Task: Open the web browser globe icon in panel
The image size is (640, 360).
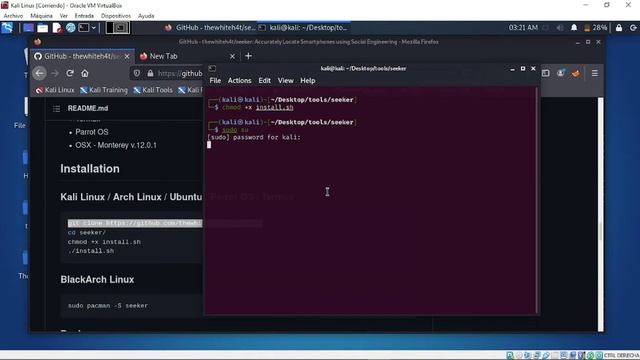Action: [x=71, y=27]
